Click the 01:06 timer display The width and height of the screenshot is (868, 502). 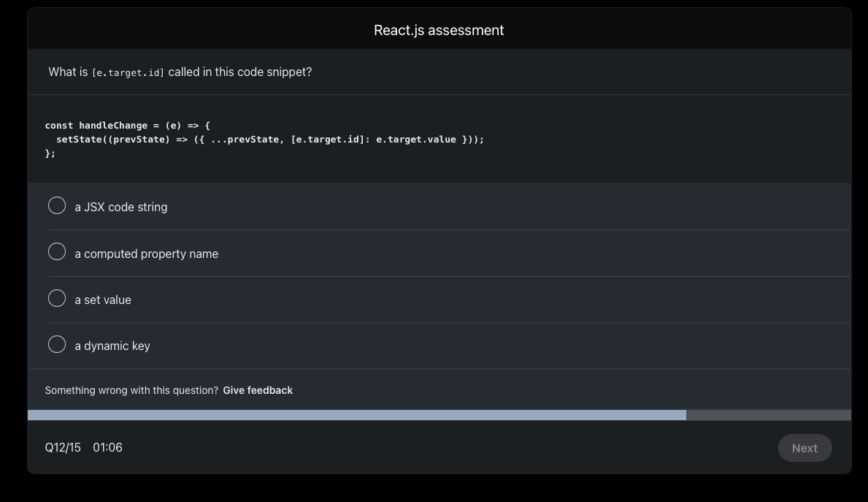click(x=107, y=447)
